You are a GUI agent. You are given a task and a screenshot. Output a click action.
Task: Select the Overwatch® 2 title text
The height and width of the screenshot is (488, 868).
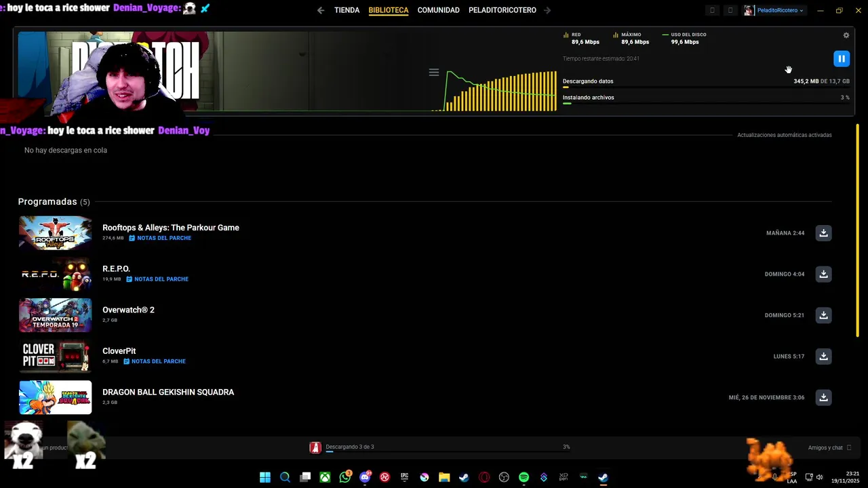(x=128, y=310)
